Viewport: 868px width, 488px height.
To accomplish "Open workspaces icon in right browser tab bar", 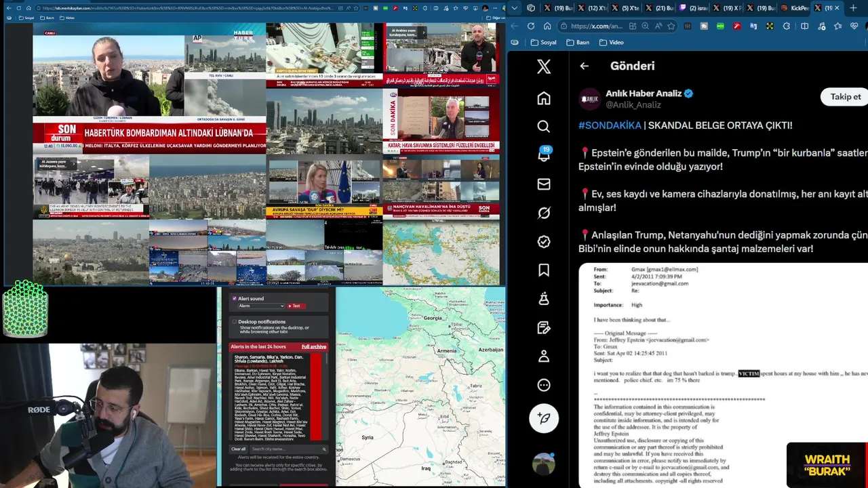I will (x=531, y=8).
